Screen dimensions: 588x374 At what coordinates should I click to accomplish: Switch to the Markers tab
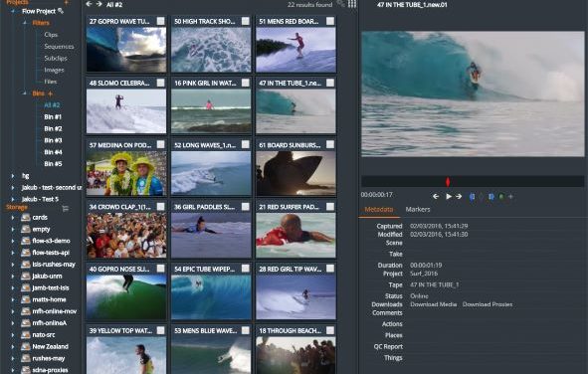(418, 210)
